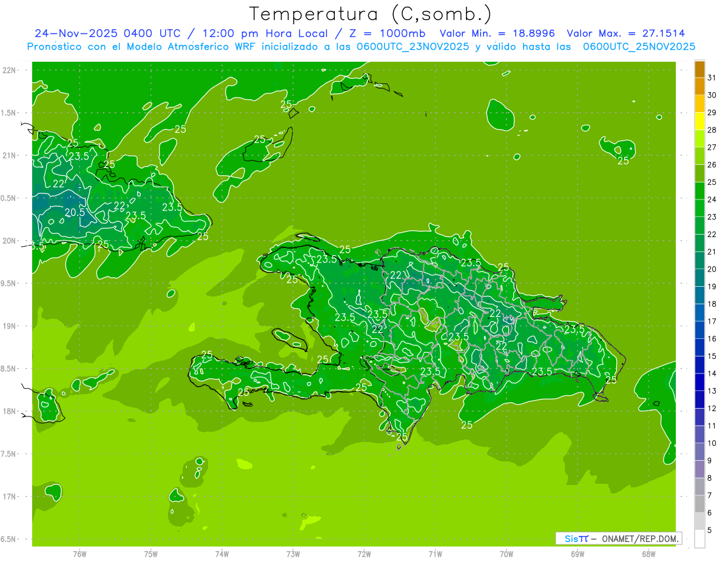Pick the lime legend swatch between 27 and 28
The height and width of the screenshot is (562, 728).
[x=699, y=138]
